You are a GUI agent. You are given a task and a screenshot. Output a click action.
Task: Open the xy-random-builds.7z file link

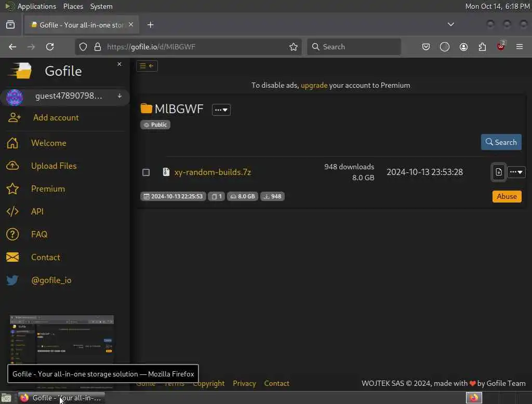point(212,172)
